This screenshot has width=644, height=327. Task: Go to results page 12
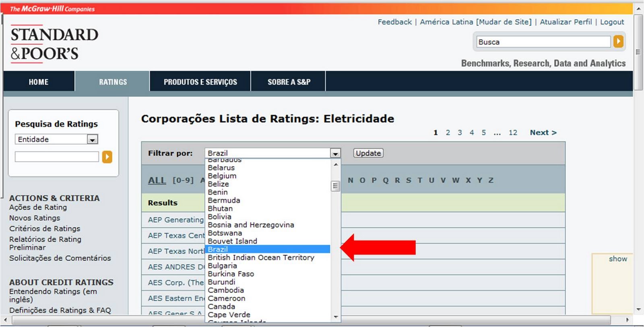coord(513,132)
